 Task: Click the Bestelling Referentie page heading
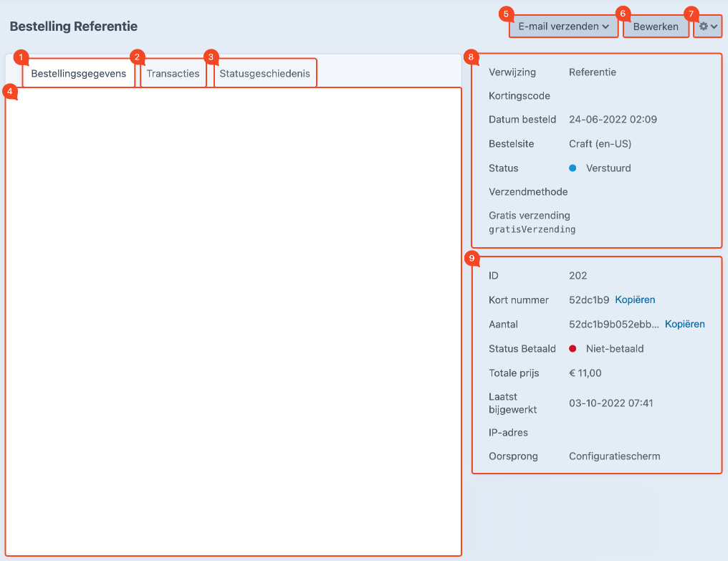pos(73,27)
